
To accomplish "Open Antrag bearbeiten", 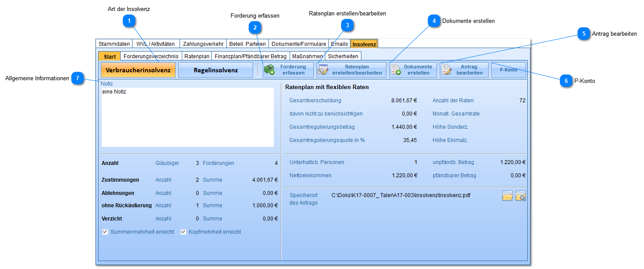I will pyautogui.click(x=464, y=70).
